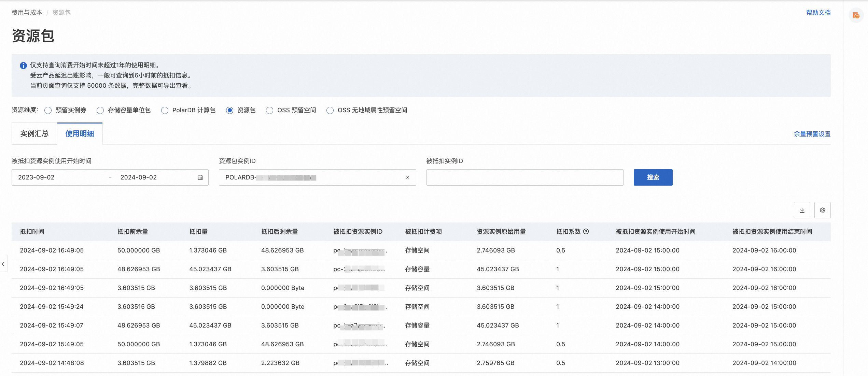Click the 被抵扣资源实例使用开始时间 column header
This screenshot has height=376, width=868.
click(656, 232)
